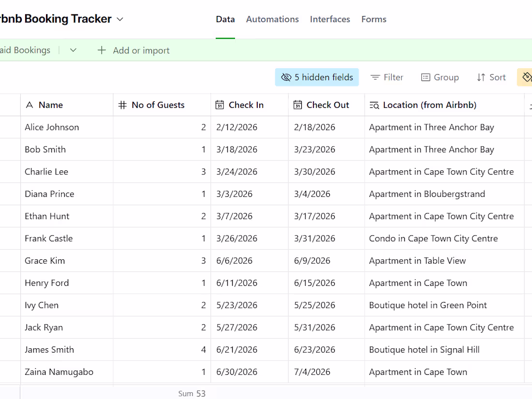The width and height of the screenshot is (532, 399).
Task: Select the Paid Bookings table tab
Action: point(25,50)
